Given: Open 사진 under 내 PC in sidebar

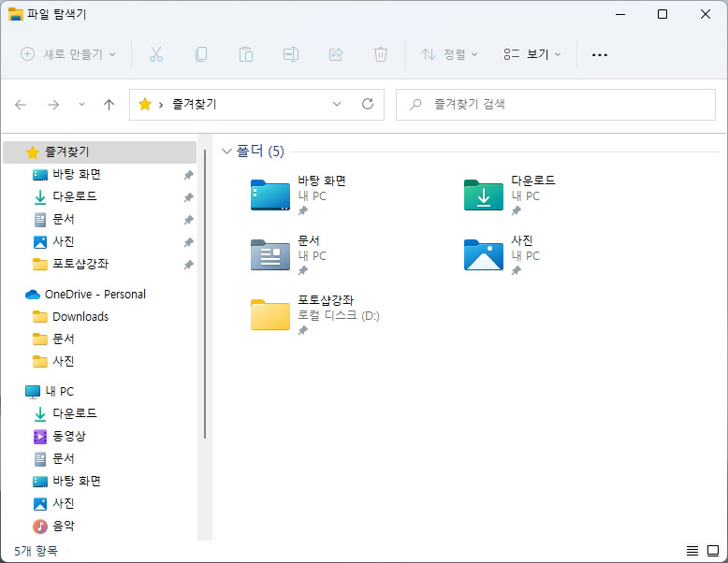Looking at the screenshot, I should [x=64, y=503].
